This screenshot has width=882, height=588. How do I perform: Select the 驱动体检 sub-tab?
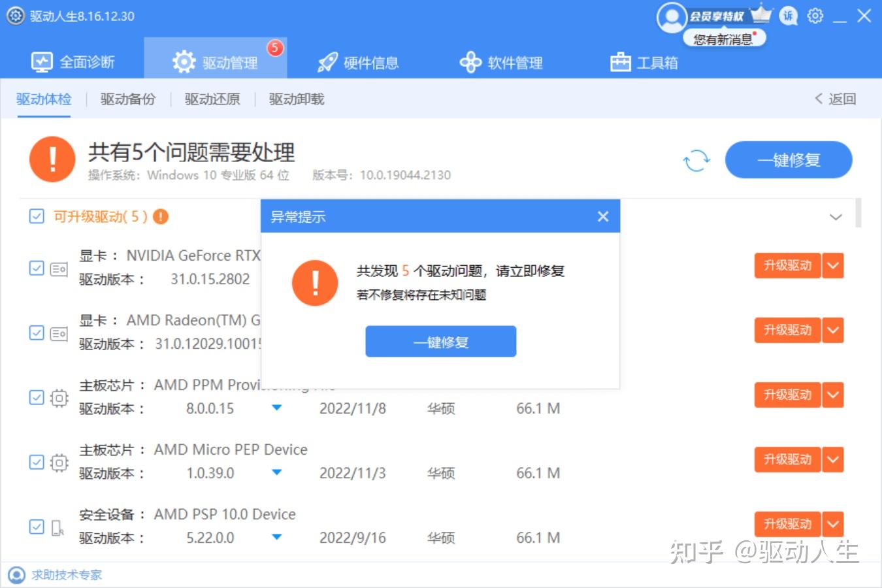click(x=44, y=99)
